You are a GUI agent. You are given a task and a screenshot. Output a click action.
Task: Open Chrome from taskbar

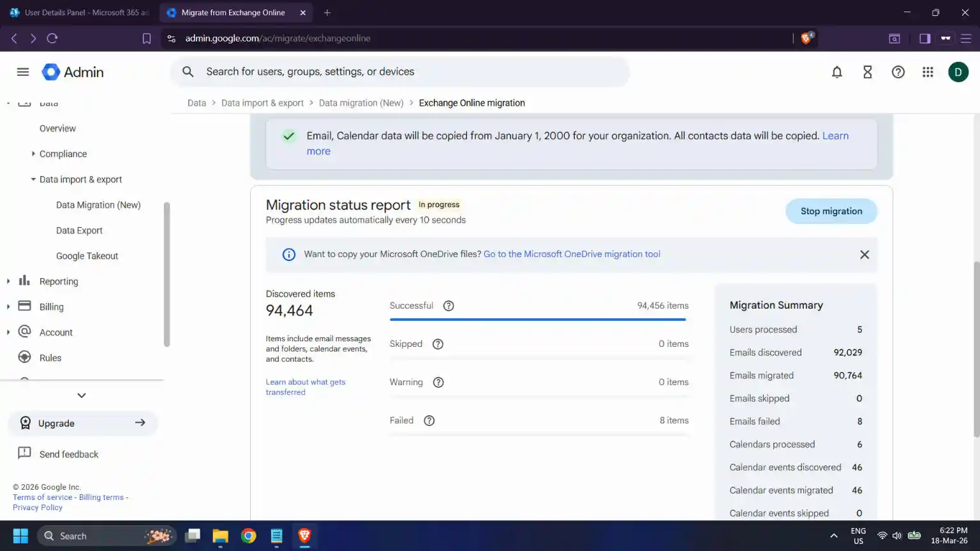pyautogui.click(x=248, y=536)
